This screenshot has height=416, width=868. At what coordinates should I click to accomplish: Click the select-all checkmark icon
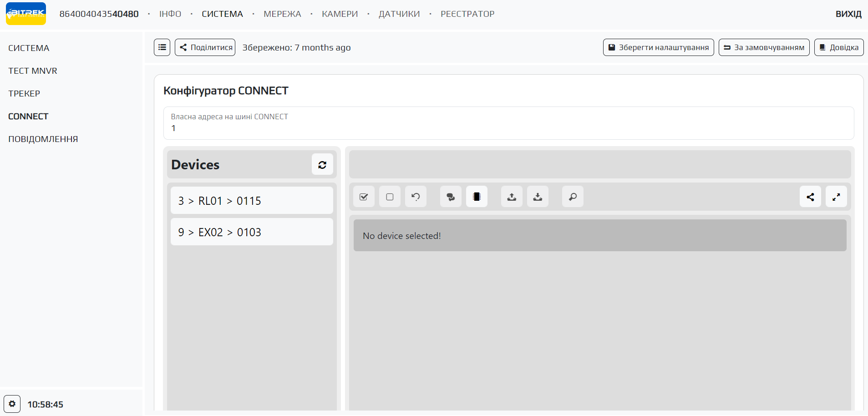click(364, 197)
